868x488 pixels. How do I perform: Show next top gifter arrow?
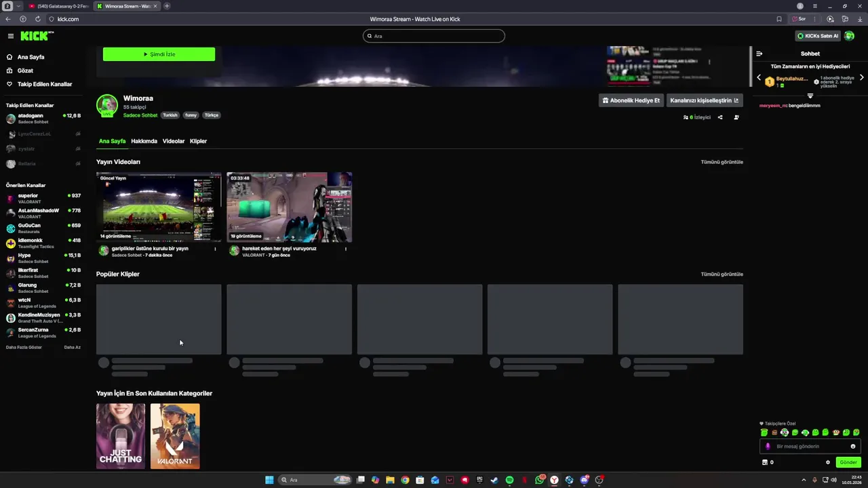coord(862,78)
